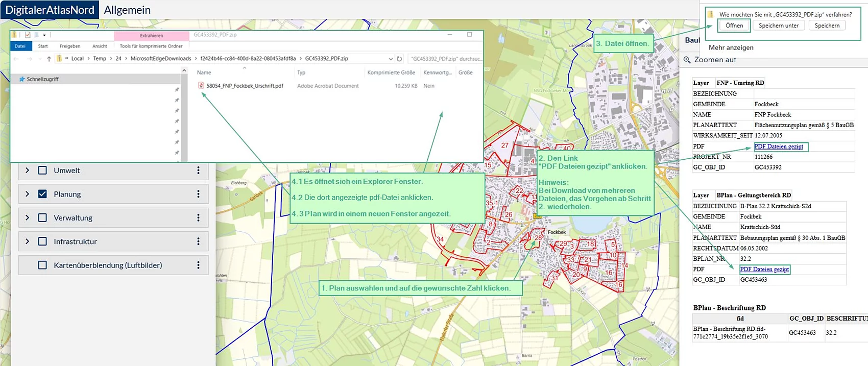Click the Typ column header in Explorer
The height and width of the screenshot is (366, 868).
301,72
